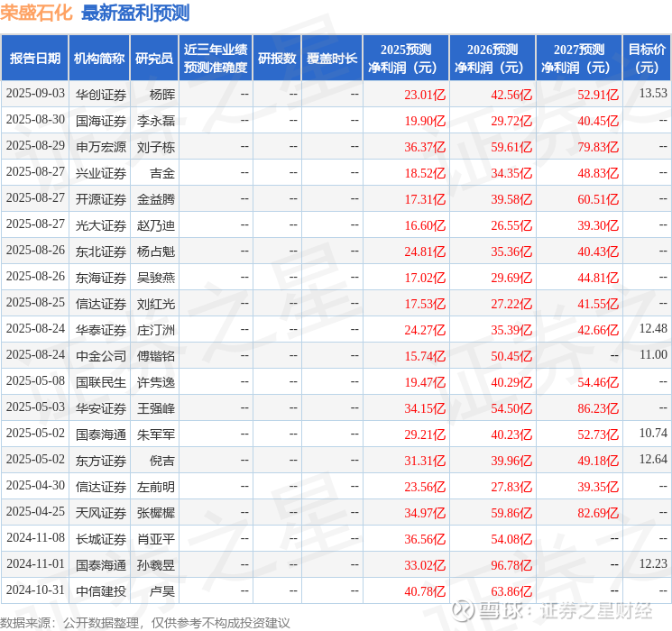Select analyst 左前明
Viewport: 672px width, 631px height.
(x=156, y=487)
